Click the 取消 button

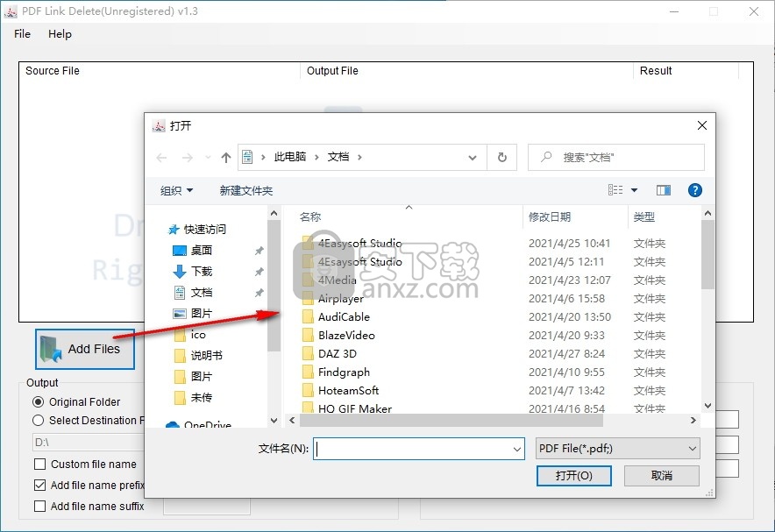point(662,476)
